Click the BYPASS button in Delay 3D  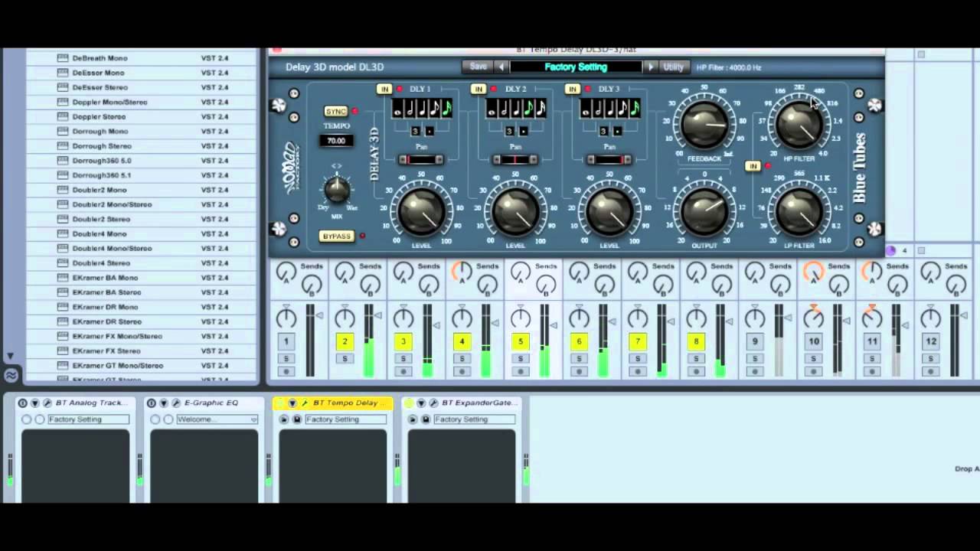pos(337,236)
